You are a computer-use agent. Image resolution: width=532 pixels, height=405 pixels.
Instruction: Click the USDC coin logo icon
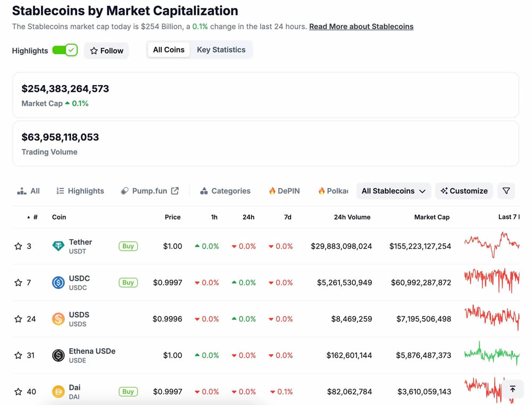pyautogui.click(x=58, y=282)
